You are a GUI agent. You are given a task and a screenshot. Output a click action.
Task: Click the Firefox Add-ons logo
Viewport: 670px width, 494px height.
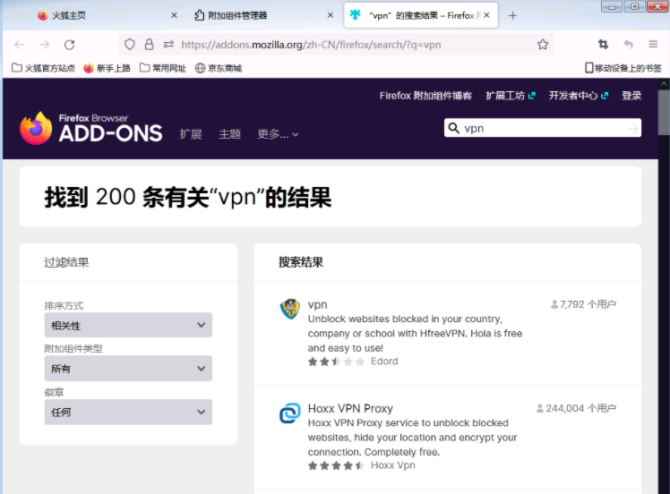coord(91,128)
